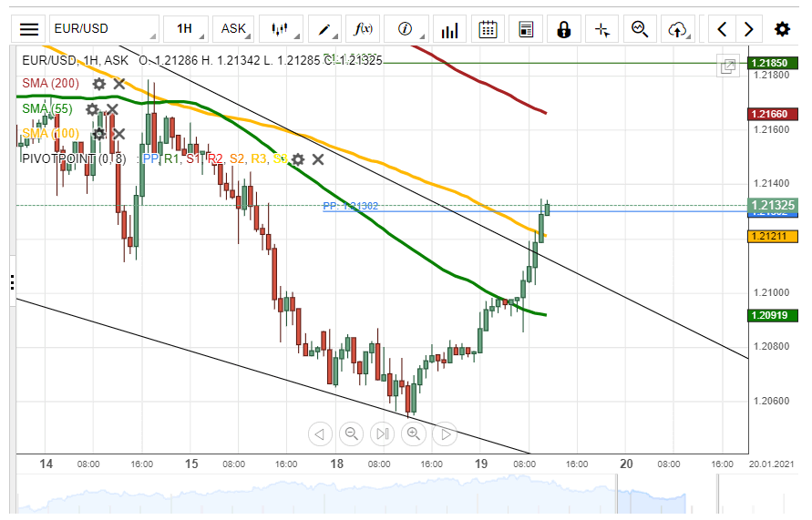Open the chart magnifier search tool
Viewport: 812px width, 520px height.
pos(640,29)
